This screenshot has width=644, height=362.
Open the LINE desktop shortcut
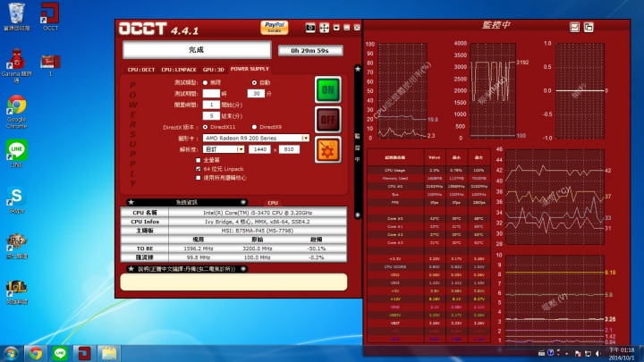(x=16, y=154)
